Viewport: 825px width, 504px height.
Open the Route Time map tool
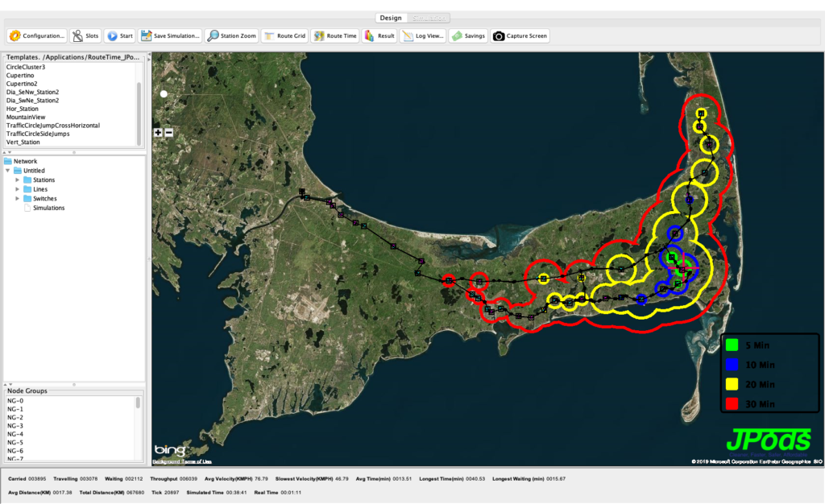[320, 36]
